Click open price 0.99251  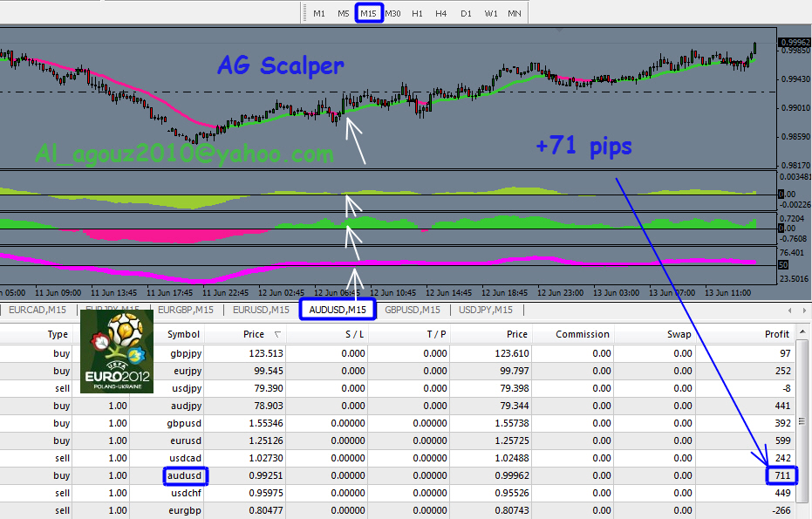266,475
